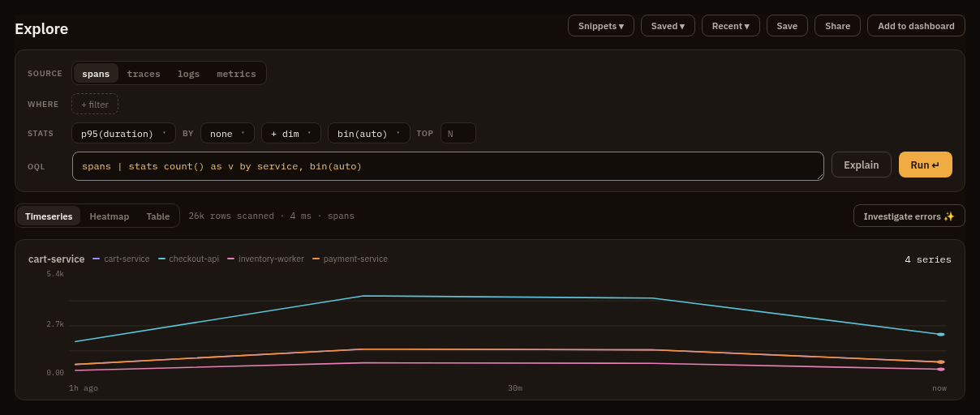The height and width of the screenshot is (415, 980).
Task: Open the bin(auto) dropdown
Action: point(369,133)
